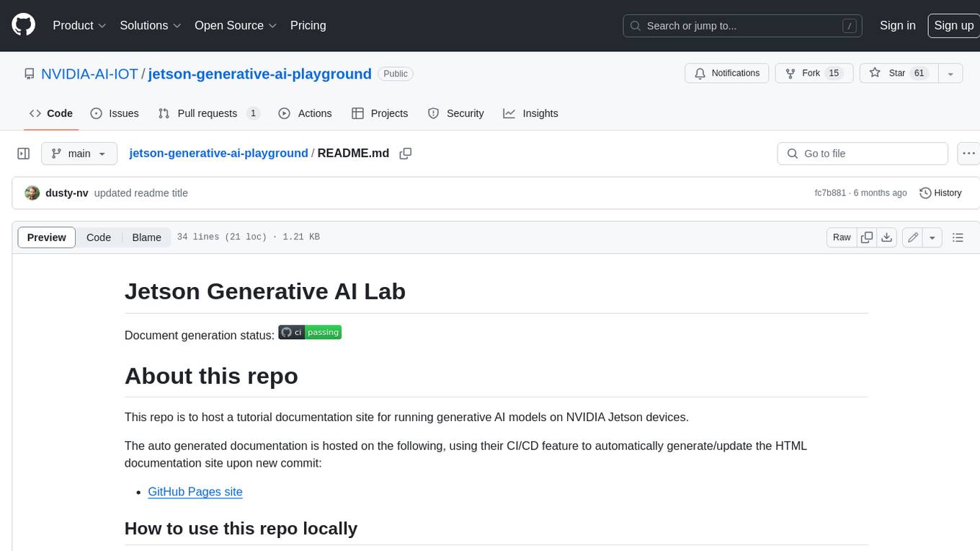Expand more edit options dropdown
980x551 pixels.
point(932,237)
